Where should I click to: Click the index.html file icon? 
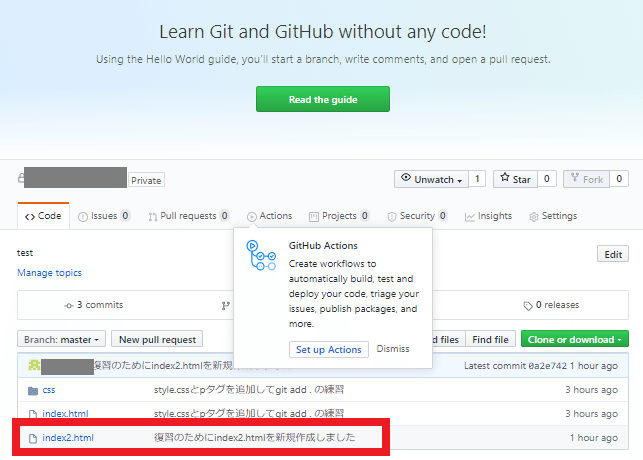33,414
